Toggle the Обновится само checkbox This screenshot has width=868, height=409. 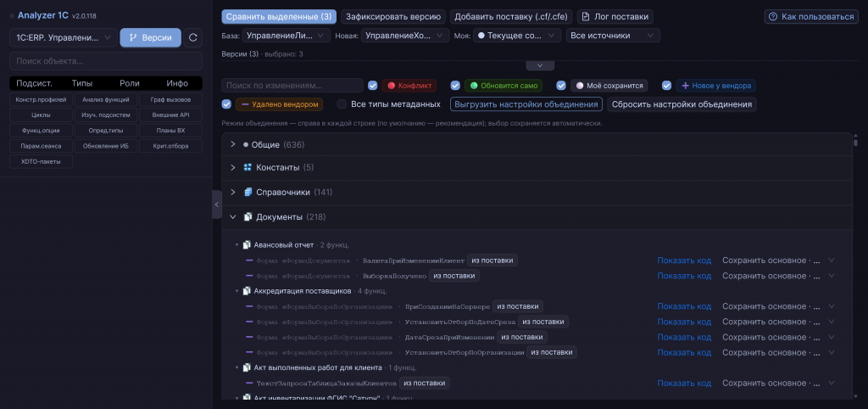tap(455, 86)
